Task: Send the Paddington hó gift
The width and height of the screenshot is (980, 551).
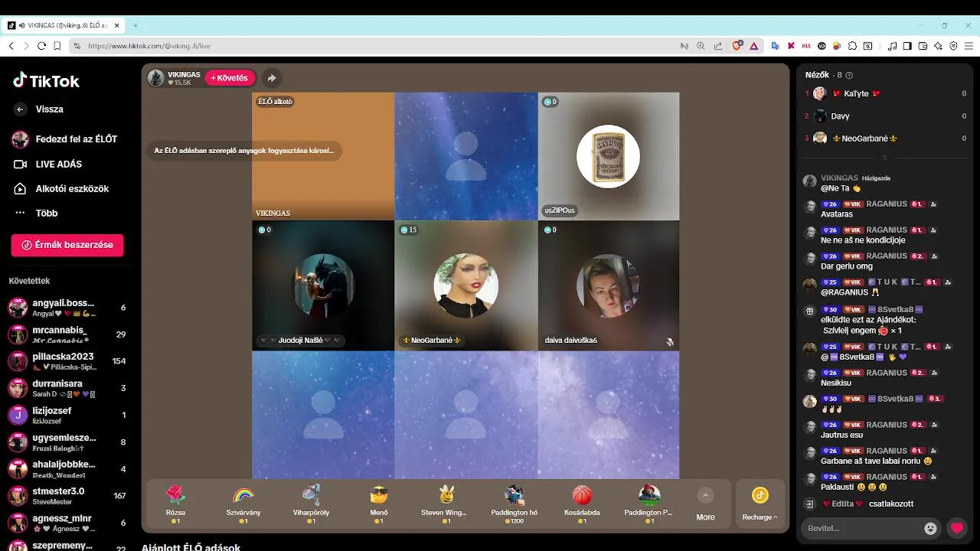Action: click(x=514, y=504)
